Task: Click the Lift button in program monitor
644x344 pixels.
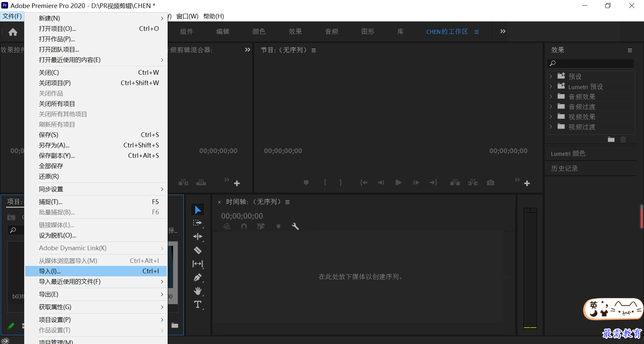Action: coord(455,183)
